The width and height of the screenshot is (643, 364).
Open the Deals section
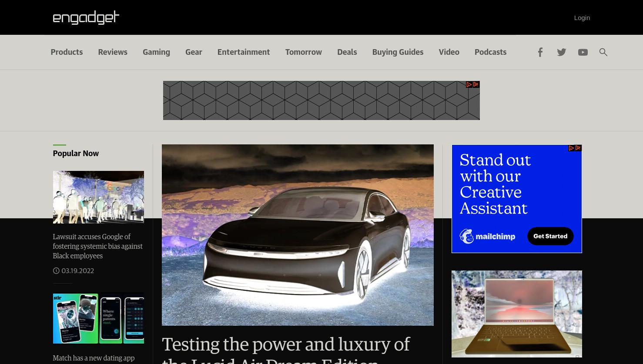point(347,52)
